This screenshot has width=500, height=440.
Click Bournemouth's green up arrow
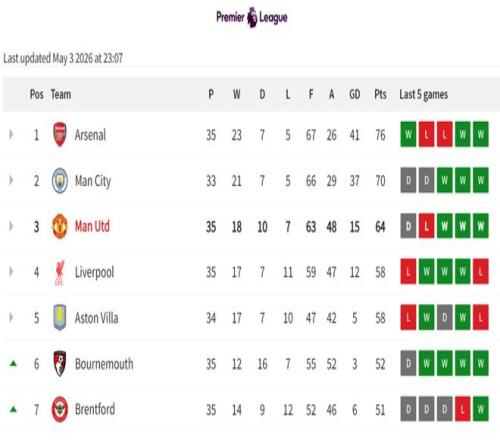pyautogui.click(x=13, y=363)
